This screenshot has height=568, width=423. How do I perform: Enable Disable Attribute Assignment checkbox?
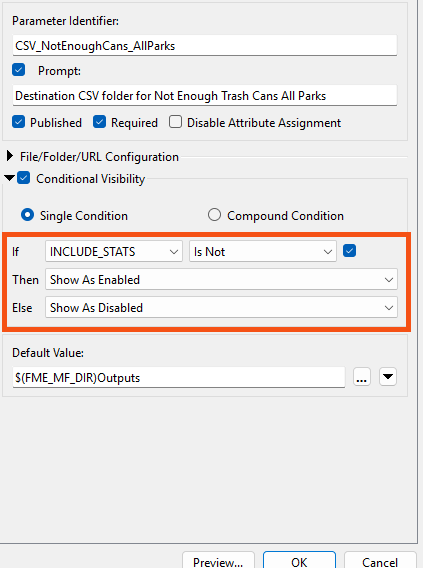click(x=175, y=122)
